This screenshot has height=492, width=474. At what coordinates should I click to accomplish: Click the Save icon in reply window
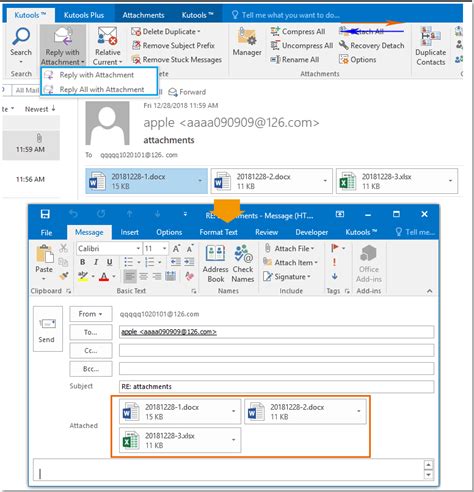[x=45, y=214]
